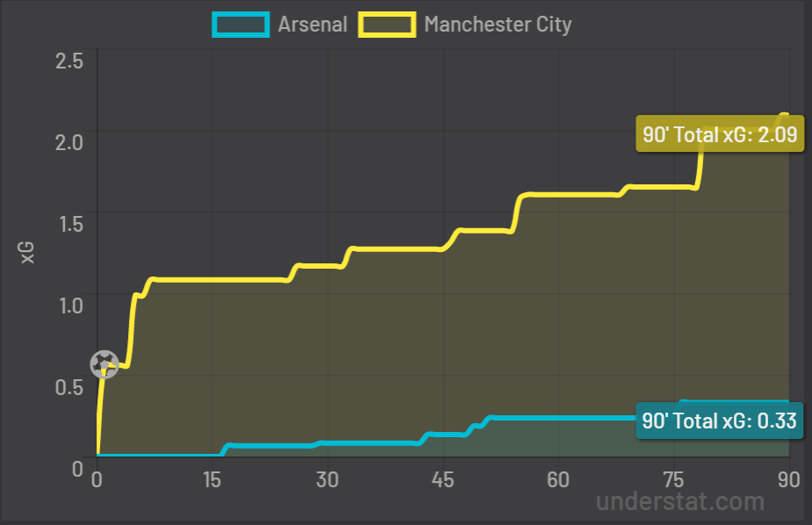Click the 1.5 value on y-axis
The height and width of the screenshot is (525, 812).
69,224
